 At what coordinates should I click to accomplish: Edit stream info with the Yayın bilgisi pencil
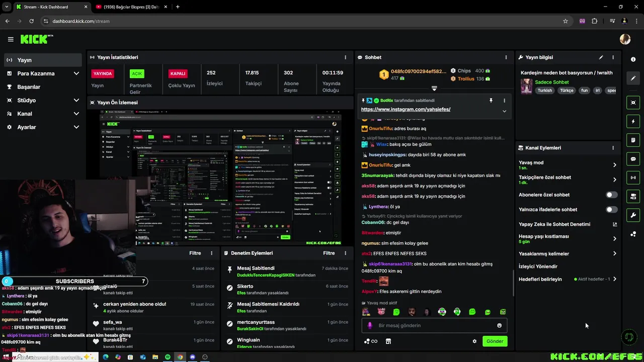[601, 57]
